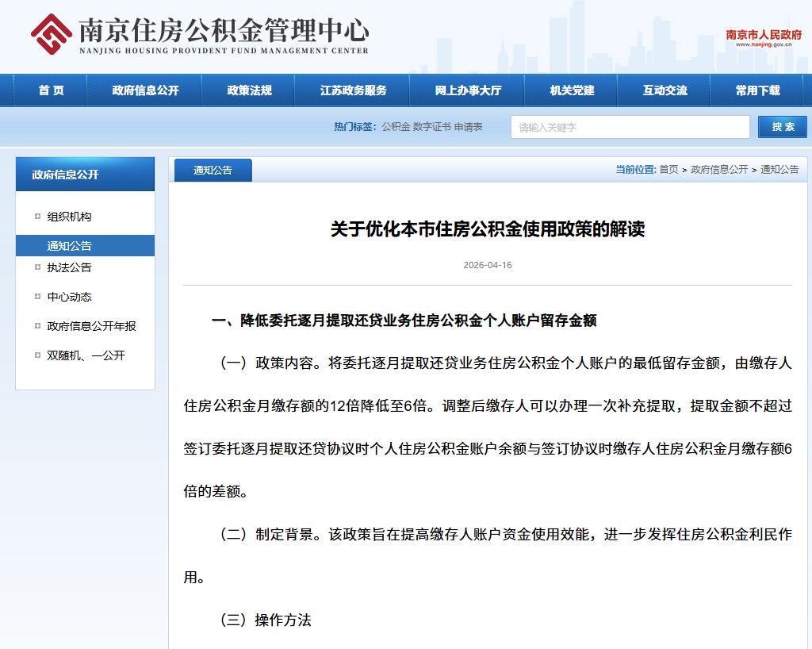
Task: Open the 网上办事大厅 navigation item
Action: click(468, 90)
